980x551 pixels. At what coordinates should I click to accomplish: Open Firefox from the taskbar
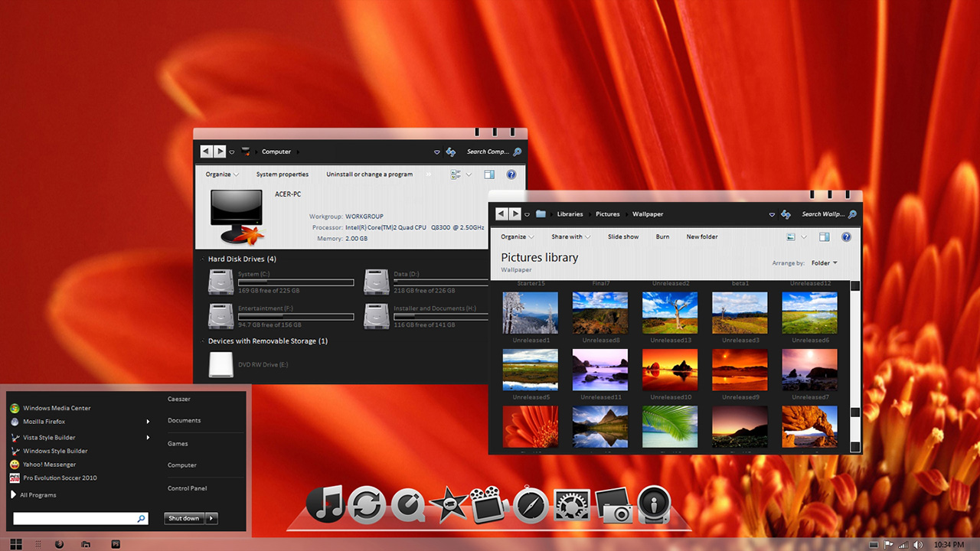pos(59,544)
